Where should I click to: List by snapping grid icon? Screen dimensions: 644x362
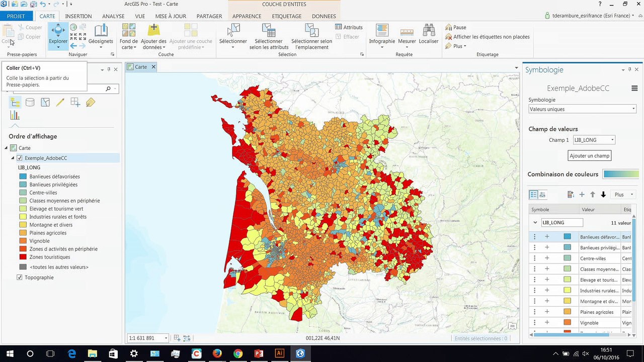tap(75, 102)
